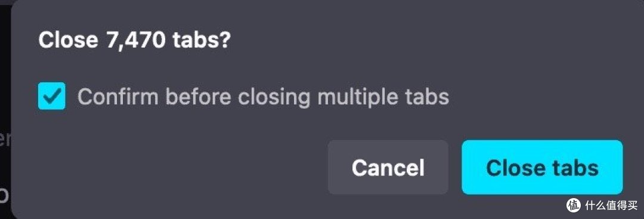Uncheck the Confirm before closing multiple tabs checkbox
Image resolution: width=644 pixels, height=219 pixels.
[x=51, y=95]
